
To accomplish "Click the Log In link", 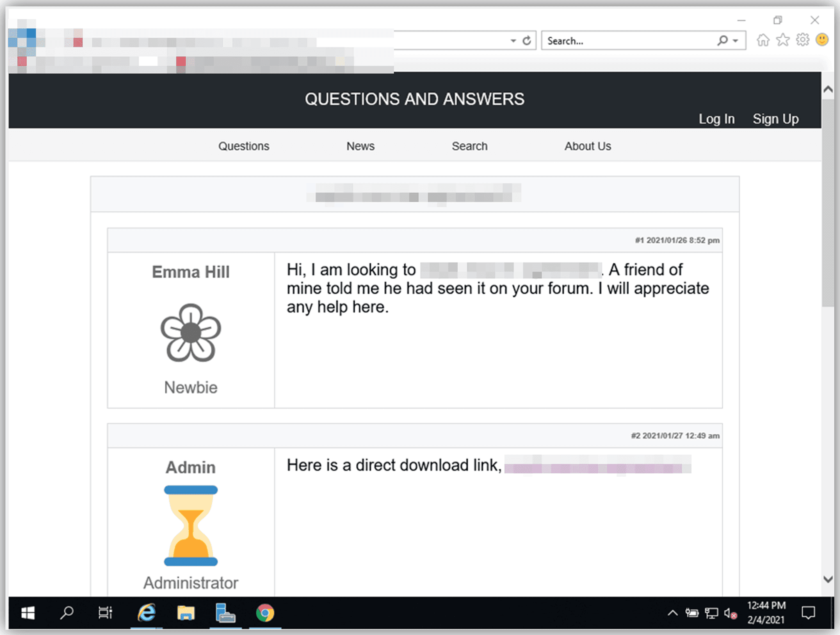I will click(716, 119).
